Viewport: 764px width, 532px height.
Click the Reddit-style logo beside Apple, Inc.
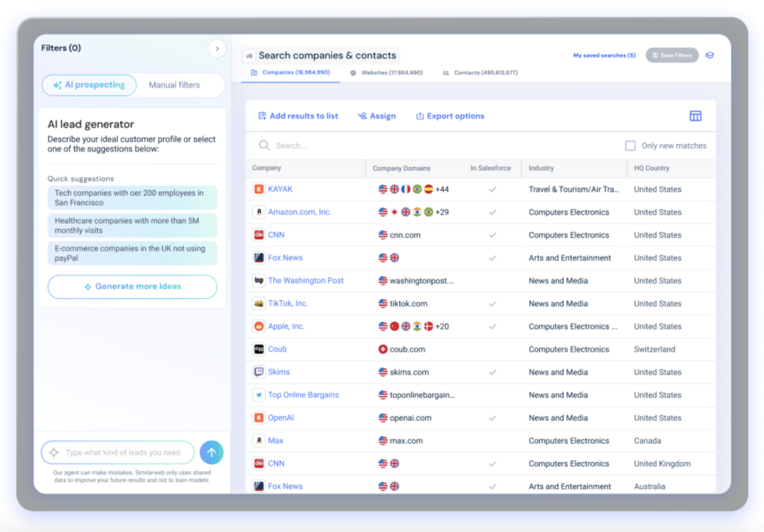click(259, 327)
